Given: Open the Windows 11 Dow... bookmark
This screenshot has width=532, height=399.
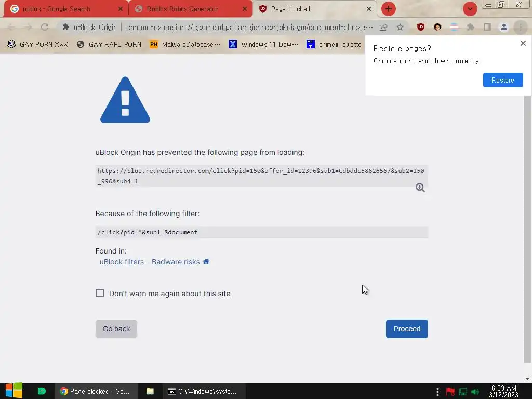Looking at the screenshot, I should [x=263, y=45].
